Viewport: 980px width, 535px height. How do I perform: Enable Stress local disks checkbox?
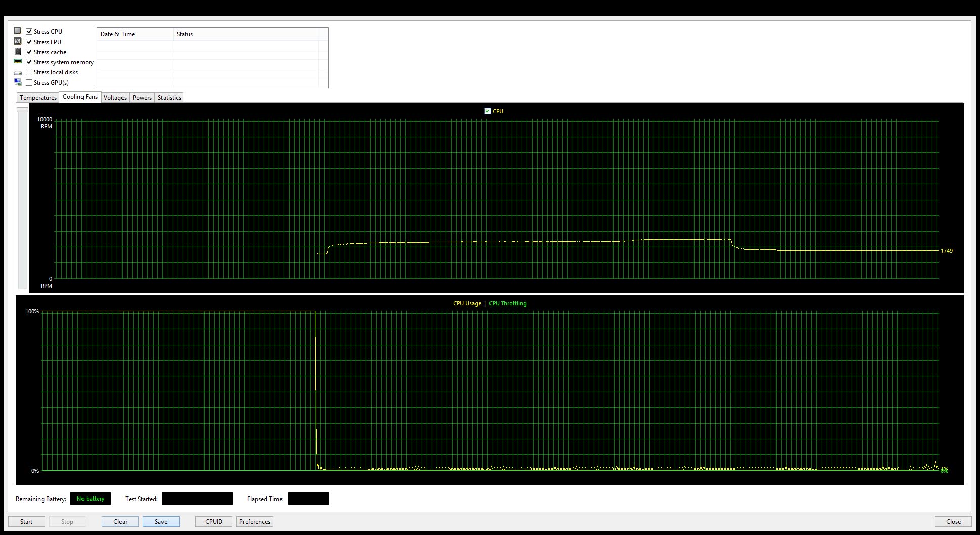tap(29, 72)
